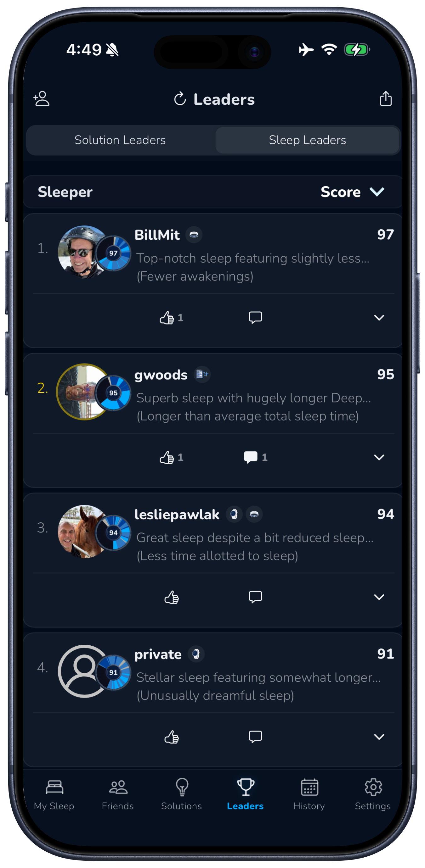The width and height of the screenshot is (425, 868).
Task: Toggle thumbs up on private's entry
Action: click(x=171, y=737)
